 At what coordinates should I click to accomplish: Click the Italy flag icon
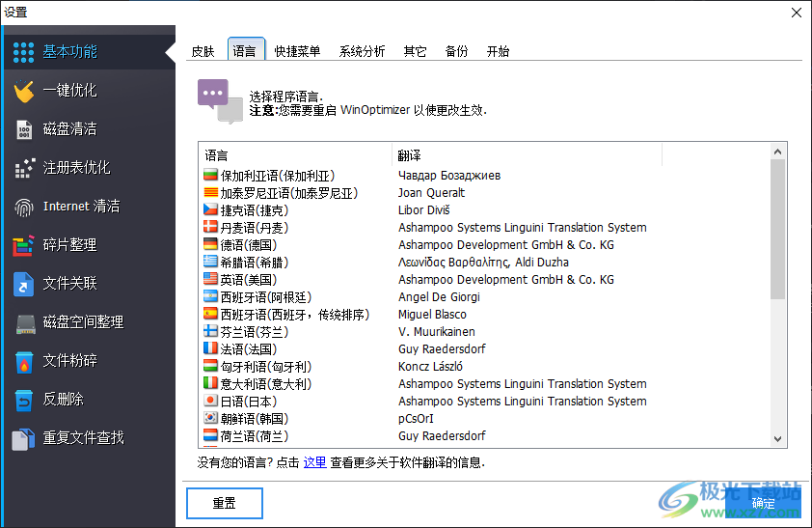210,383
